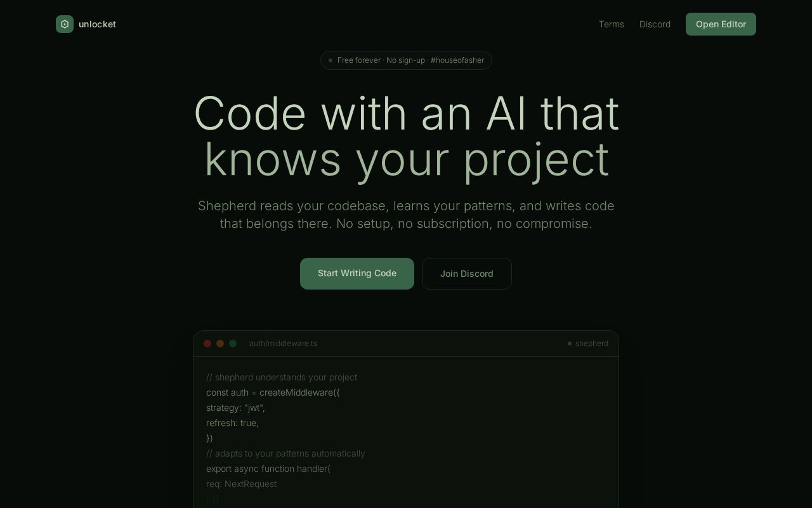Screen dimensions: 812x508
Task: Open the Terms page
Action: [x=612, y=24]
